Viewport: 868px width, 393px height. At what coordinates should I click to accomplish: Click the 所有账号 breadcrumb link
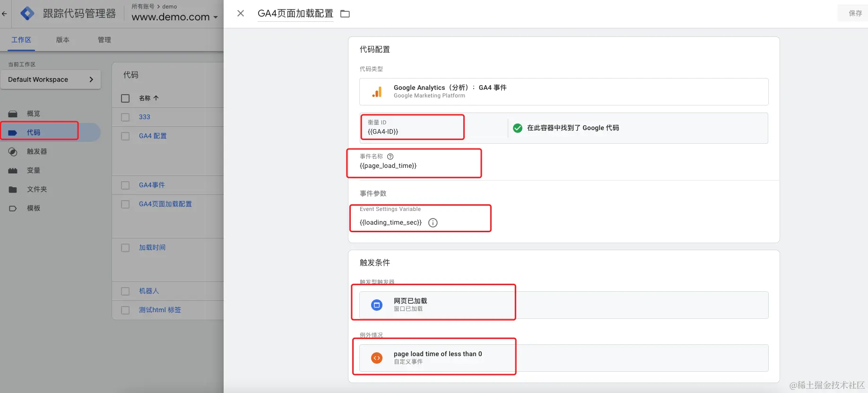[143, 6]
